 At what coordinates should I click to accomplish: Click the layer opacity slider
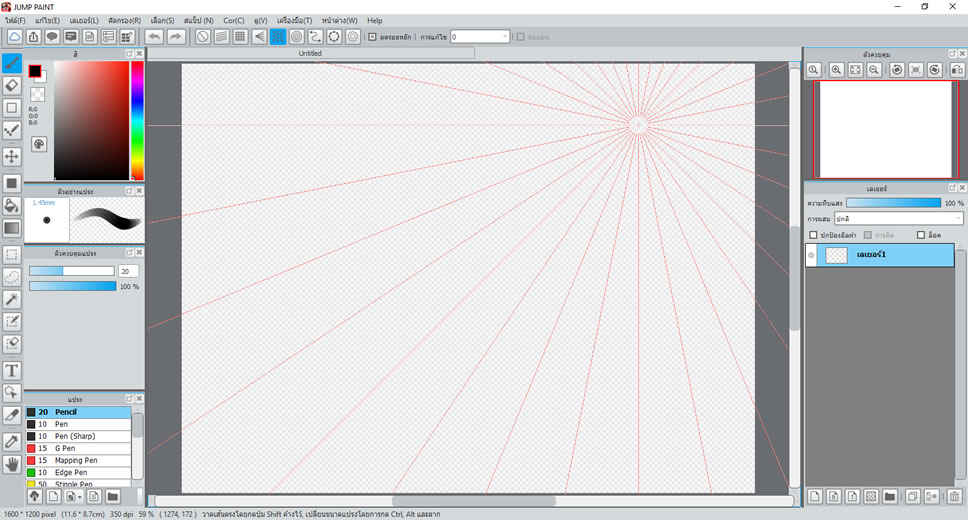pos(893,203)
